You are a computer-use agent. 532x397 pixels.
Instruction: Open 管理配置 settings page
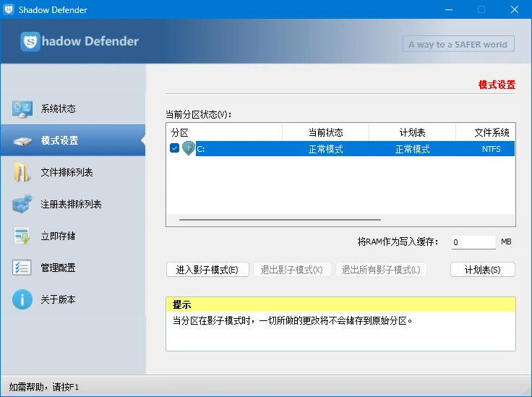tap(73, 268)
